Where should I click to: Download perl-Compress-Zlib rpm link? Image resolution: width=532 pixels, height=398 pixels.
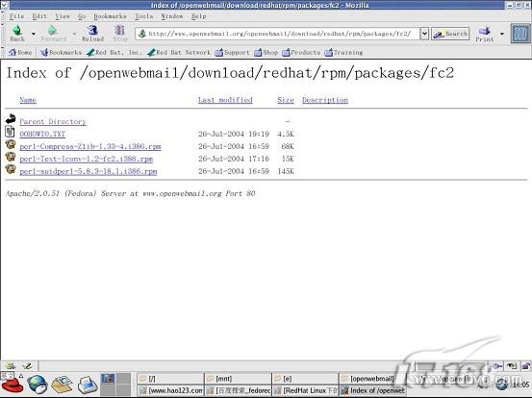(90, 146)
